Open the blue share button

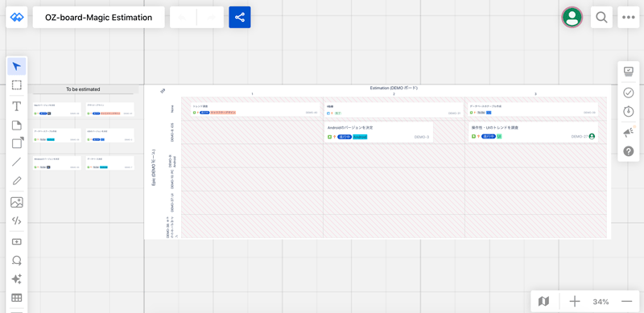240,17
